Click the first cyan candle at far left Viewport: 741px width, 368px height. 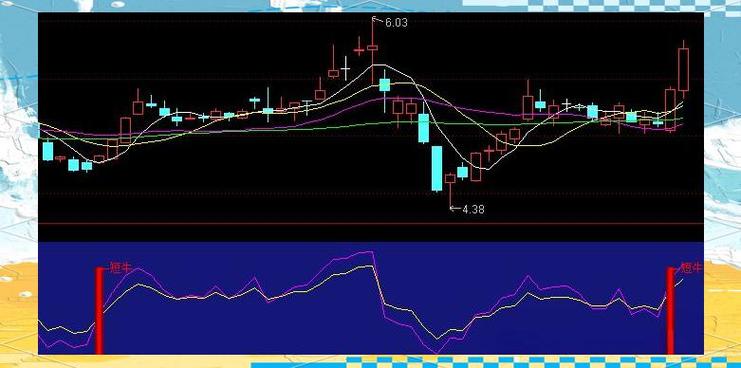point(48,151)
